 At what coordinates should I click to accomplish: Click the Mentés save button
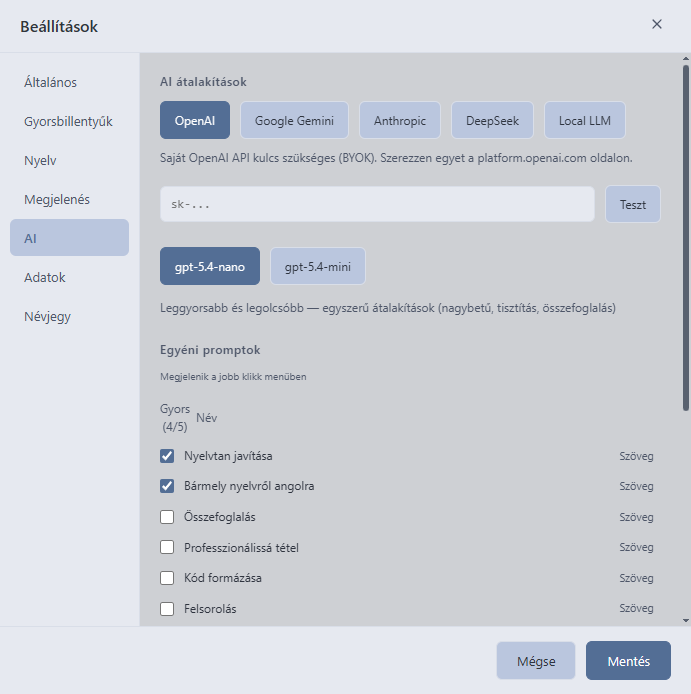coord(628,660)
